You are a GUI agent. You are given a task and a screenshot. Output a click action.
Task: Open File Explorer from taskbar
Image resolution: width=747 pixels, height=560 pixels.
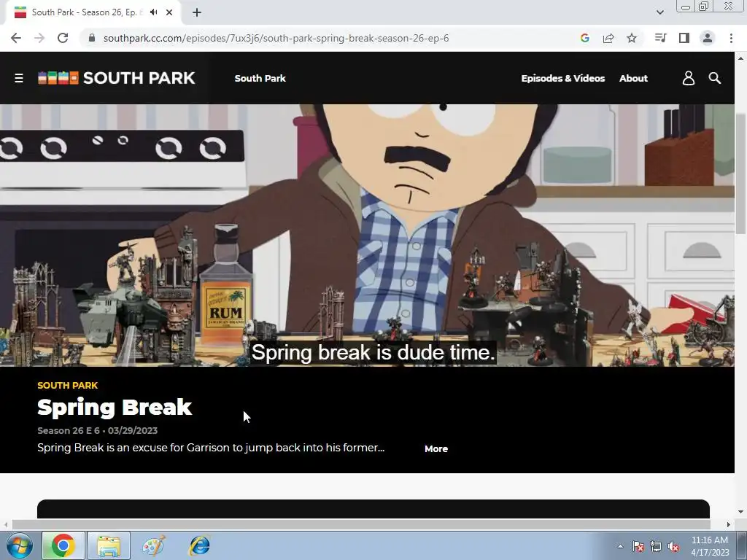point(109,545)
